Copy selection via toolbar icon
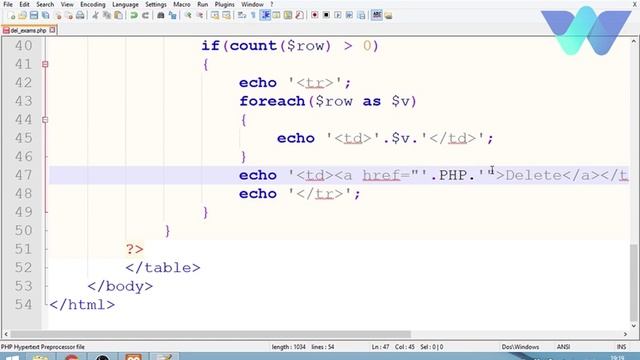This screenshot has width=640, height=360. [107, 16]
